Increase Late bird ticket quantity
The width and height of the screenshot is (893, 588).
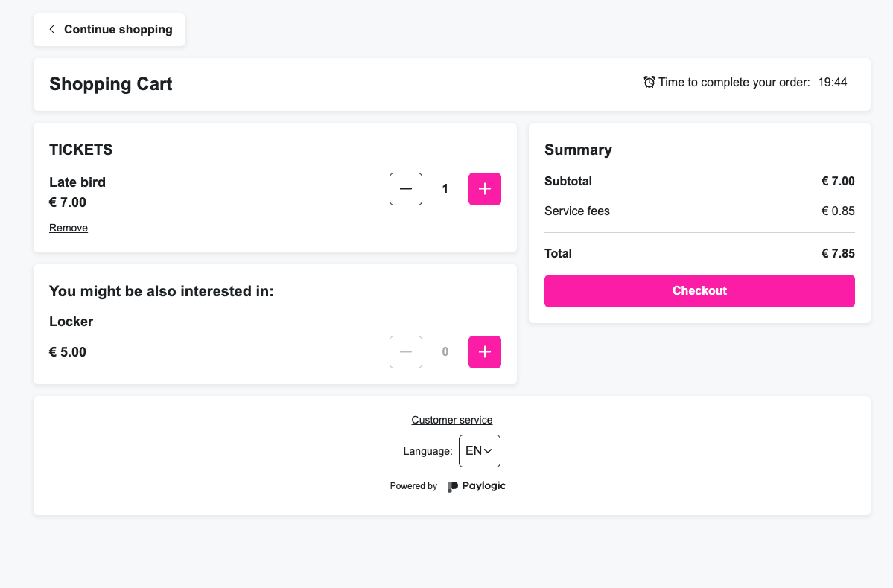(x=484, y=189)
